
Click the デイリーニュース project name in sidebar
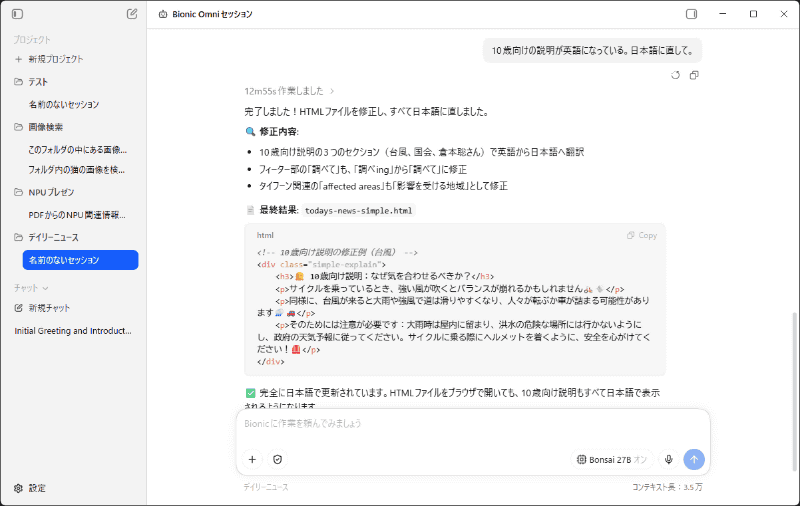(x=54, y=237)
